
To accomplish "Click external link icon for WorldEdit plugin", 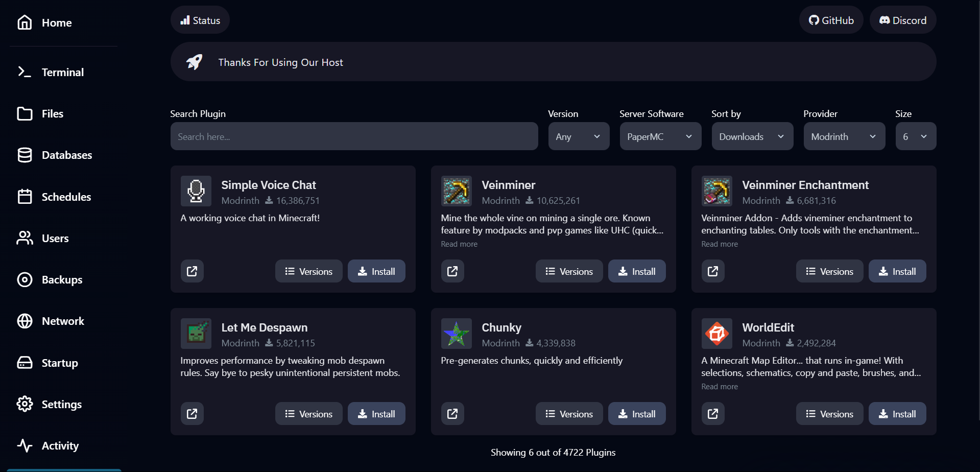I will pos(713,414).
